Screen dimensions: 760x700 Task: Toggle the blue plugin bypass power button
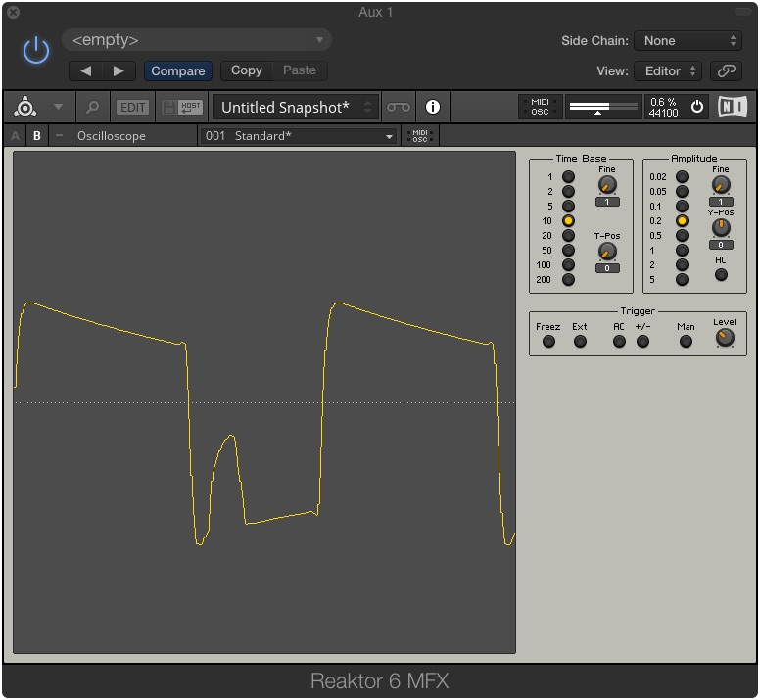(36, 51)
